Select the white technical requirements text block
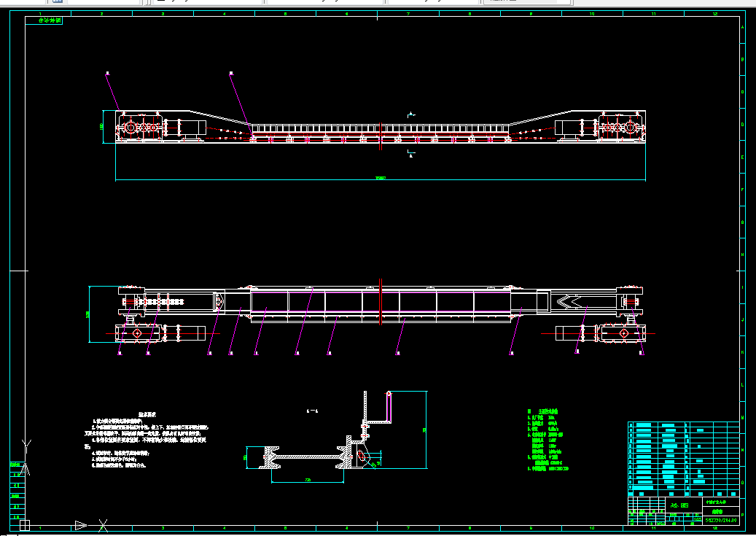The image size is (756, 536). coord(146,440)
